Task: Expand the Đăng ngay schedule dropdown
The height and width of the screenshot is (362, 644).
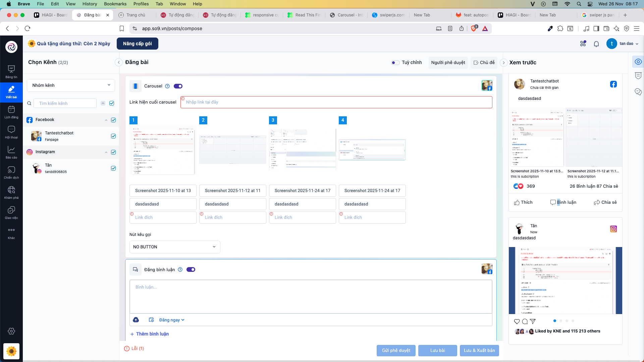Action: [172, 320]
